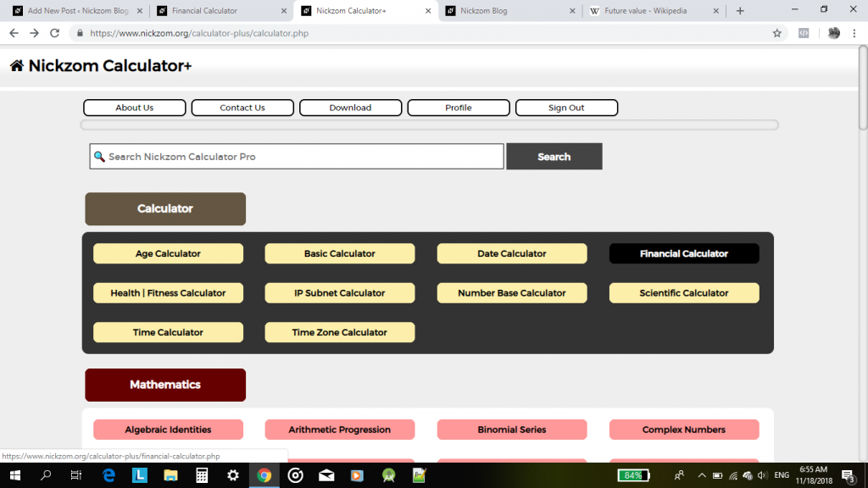868x488 pixels.
Task: Click the browser forward arrow
Action: point(34,33)
